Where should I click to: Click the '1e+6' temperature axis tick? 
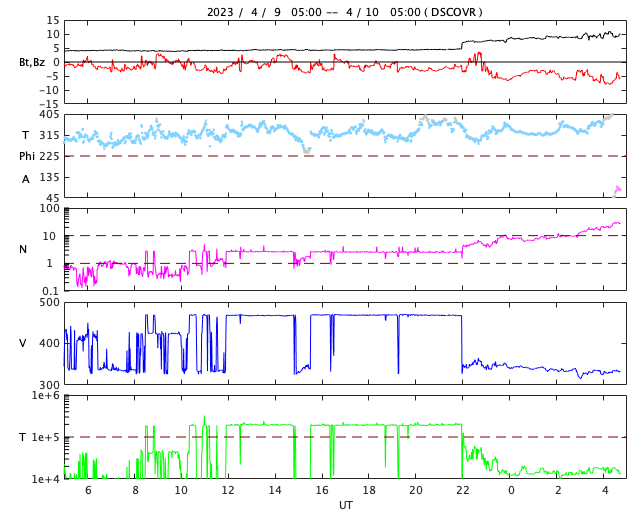pos(45,396)
